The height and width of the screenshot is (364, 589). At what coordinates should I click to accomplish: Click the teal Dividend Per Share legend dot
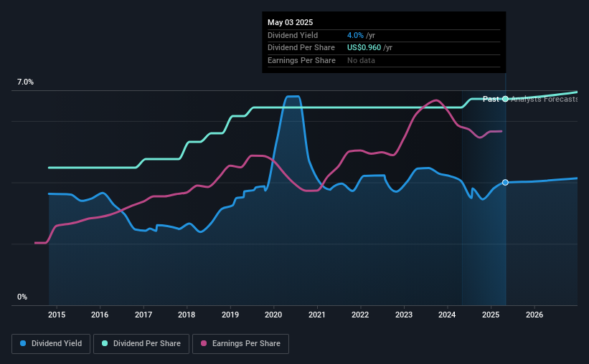point(105,343)
